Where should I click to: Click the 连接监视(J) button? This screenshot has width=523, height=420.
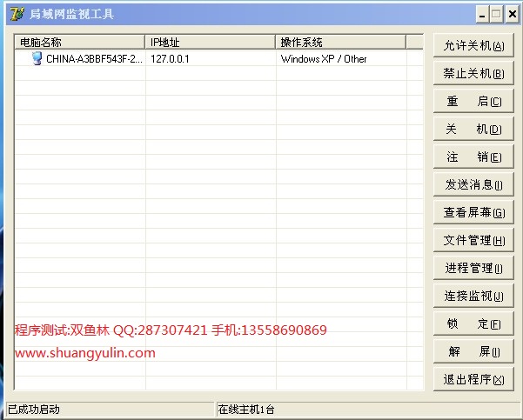point(473,296)
